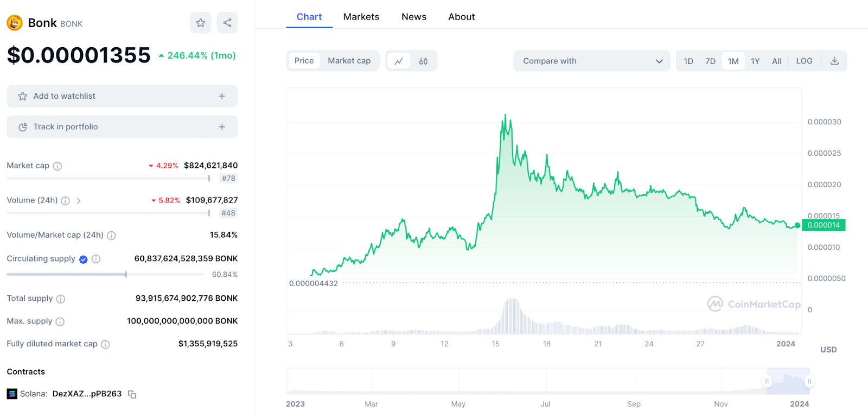This screenshot has width=868, height=418.
Task: Click the USD currency label
Action: point(828,350)
